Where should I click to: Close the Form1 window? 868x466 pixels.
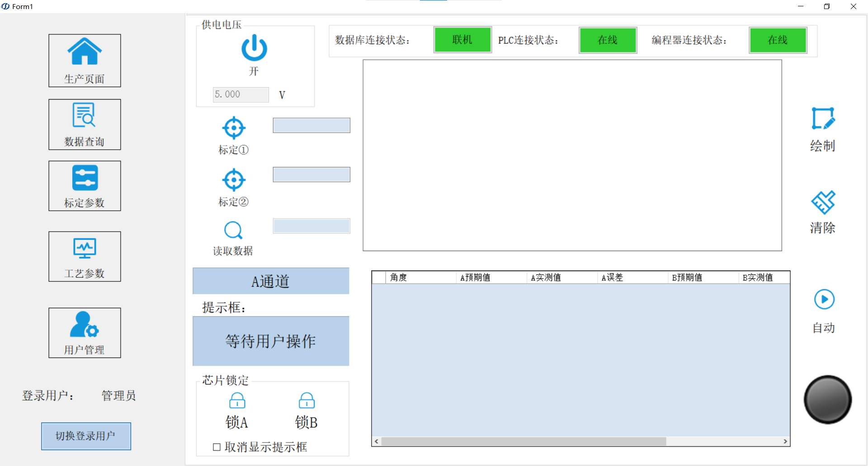pyautogui.click(x=854, y=6)
